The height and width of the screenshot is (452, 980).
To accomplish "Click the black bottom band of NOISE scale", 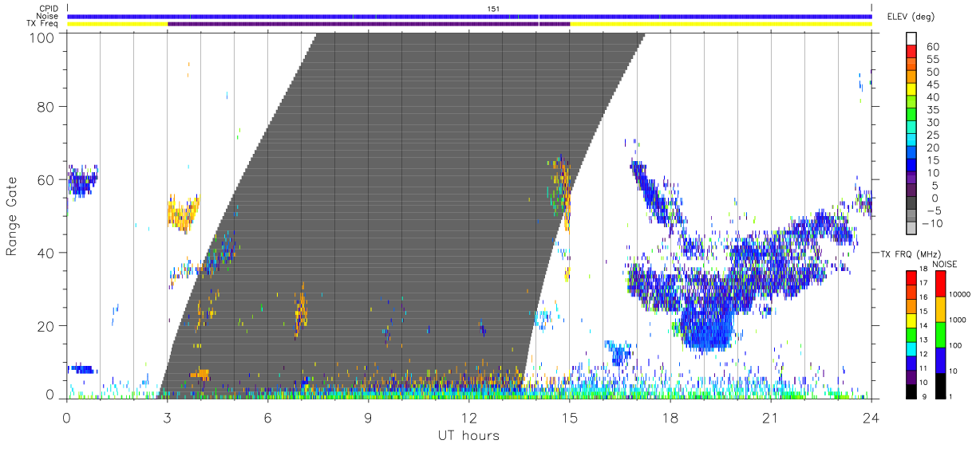I will tap(940, 384).
